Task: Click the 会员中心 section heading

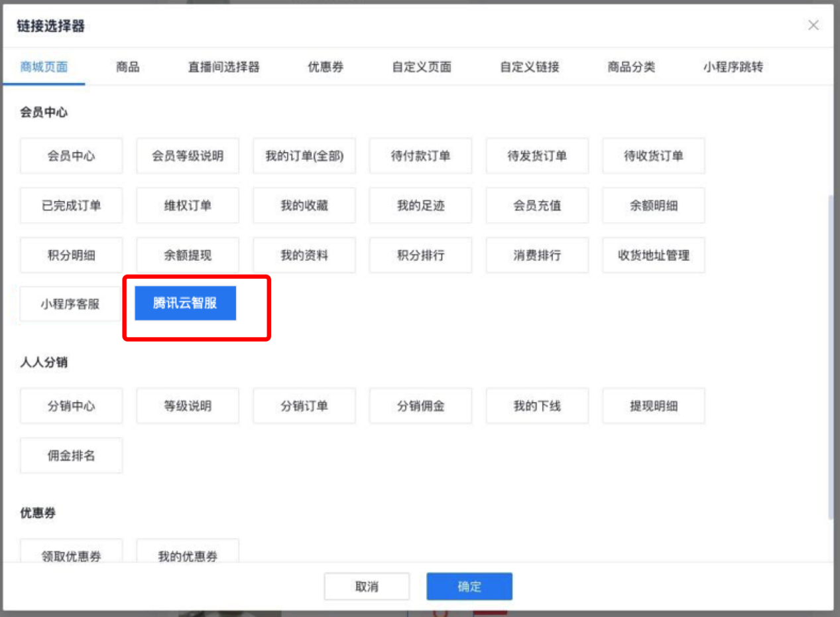Action: click(x=44, y=113)
